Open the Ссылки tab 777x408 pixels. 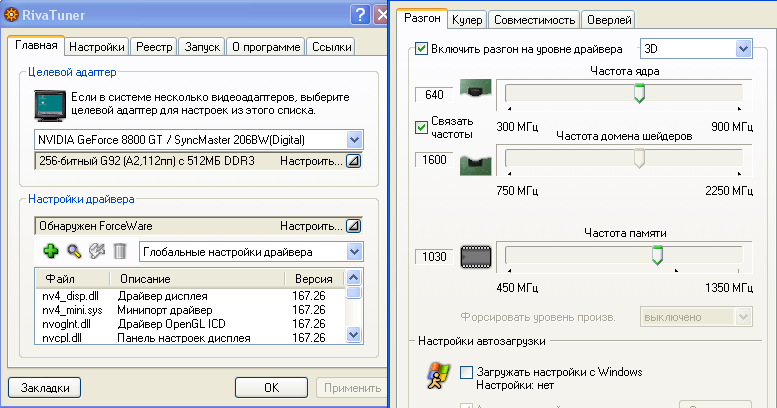tap(332, 47)
